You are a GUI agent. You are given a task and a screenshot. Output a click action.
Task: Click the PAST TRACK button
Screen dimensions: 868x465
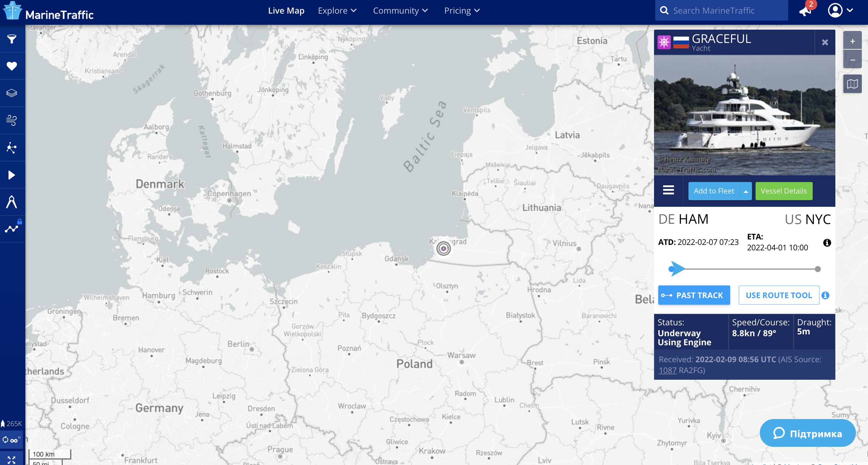tap(694, 295)
